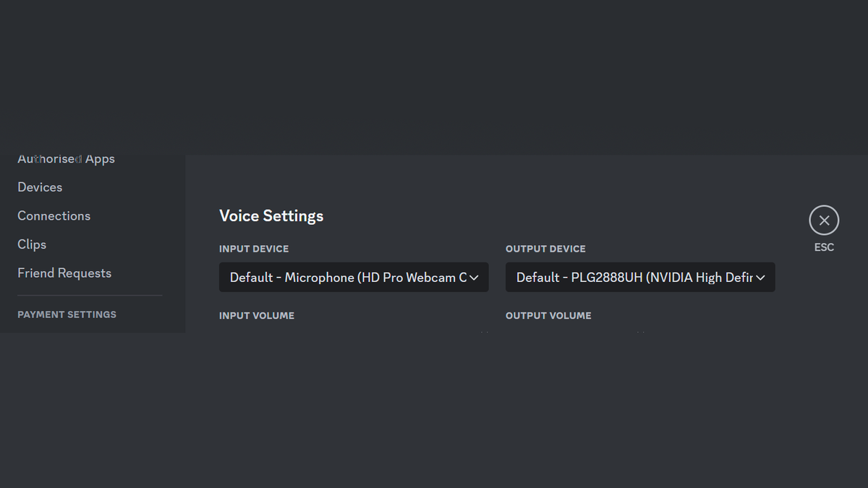The height and width of the screenshot is (488, 868).
Task: Expand the microphone selection chevron
Action: pyautogui.click(x=474, y=277)
